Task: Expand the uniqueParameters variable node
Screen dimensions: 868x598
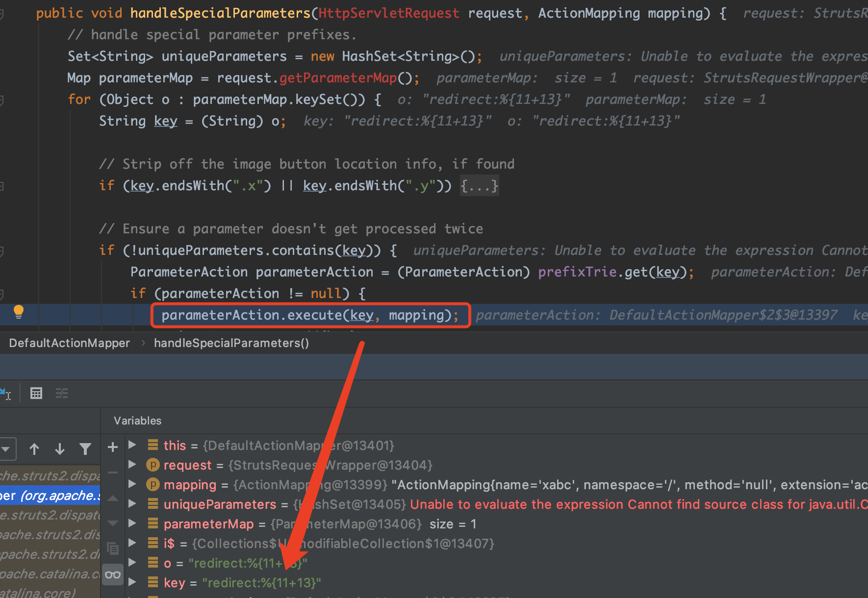Action: 132,503
